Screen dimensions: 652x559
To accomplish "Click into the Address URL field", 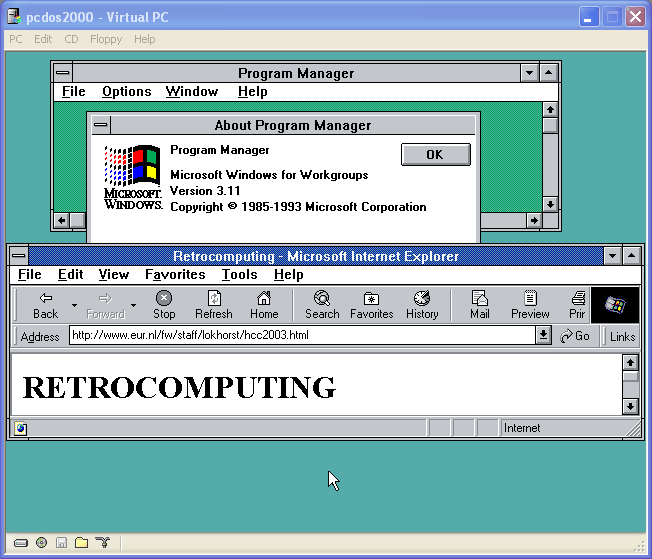I will pos(302,335).
